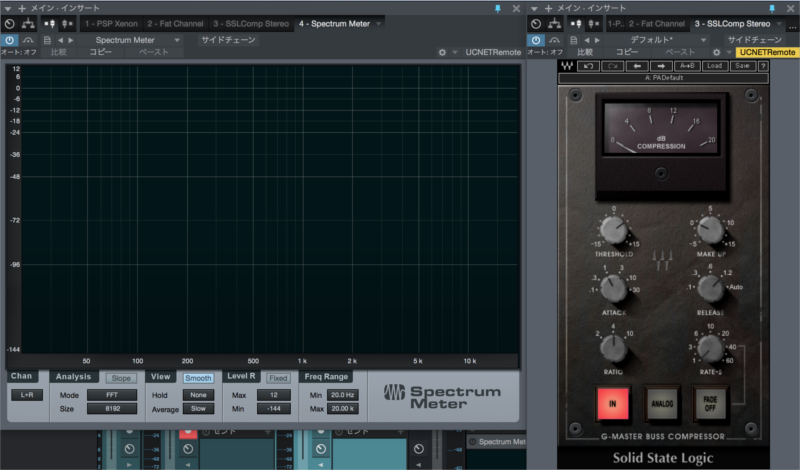Expand the arrow beside the 3 - SSLComp Stereo tab
Image resolution: width=800 pixels, height=470 pixels.
(x=779, y=23)
